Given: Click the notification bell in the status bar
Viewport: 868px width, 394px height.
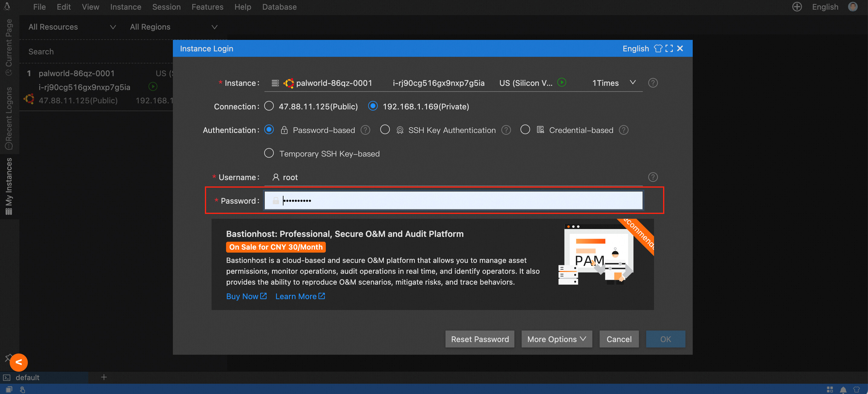Looking at the screenshot, I should [843, 390].
